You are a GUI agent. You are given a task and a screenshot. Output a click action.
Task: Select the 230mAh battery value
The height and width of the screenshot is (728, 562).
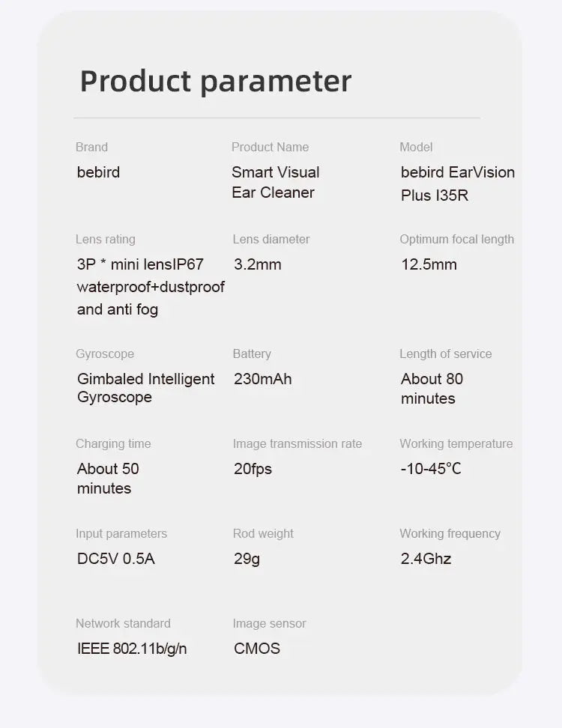(x=263, y=379)
